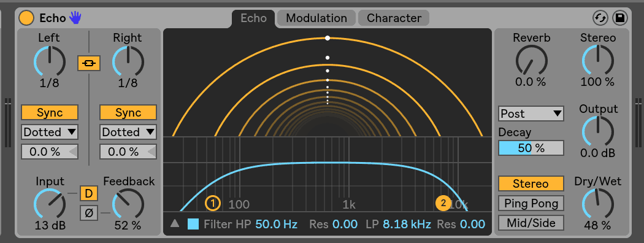Screen dimensions: 644x243
Task: Click the save preset floppy disk icon
Action: pyautogui.click(x=619, y=18)
